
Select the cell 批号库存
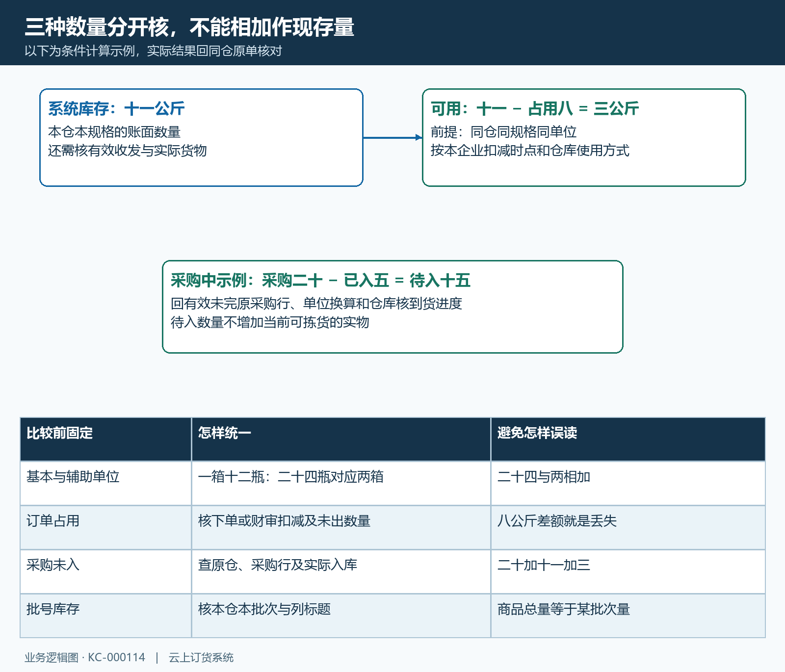pyautogui.click(x=105, y=616)
